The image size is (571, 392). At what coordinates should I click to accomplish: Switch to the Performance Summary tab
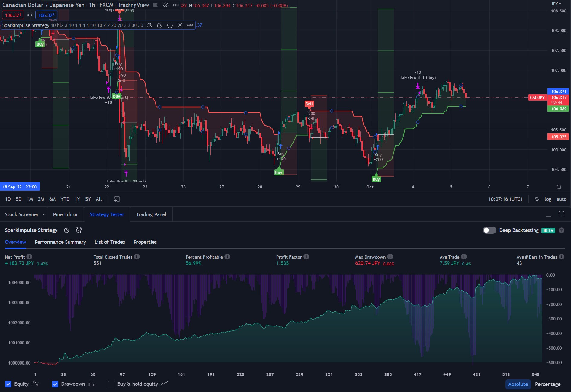(x=60, y=242)
